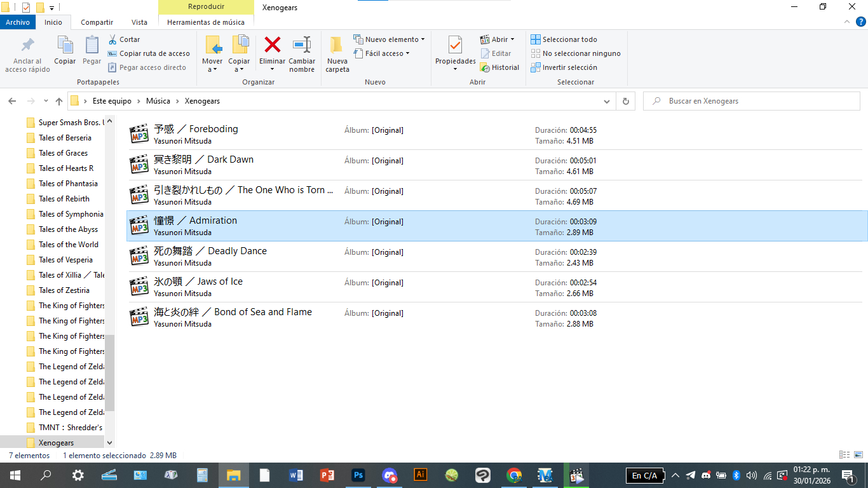The width and height of the screenshot is (868, 488).
Task: Click Seleccionar todo in the ribbon
Action: (x=564, y=39)
